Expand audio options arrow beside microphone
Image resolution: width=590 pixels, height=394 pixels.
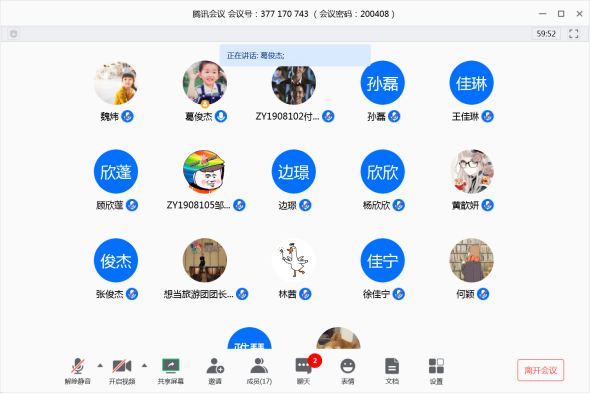[100, 365]
